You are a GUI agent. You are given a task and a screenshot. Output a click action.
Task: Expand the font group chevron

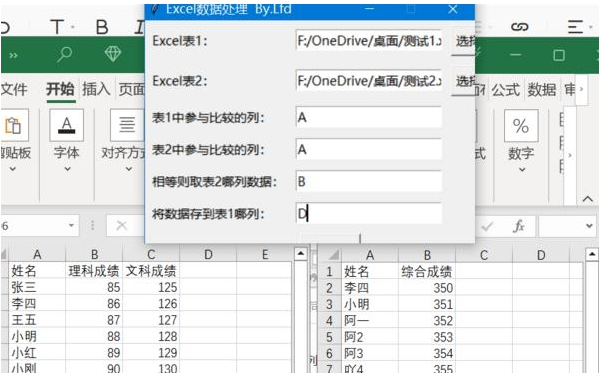(67, 169)
